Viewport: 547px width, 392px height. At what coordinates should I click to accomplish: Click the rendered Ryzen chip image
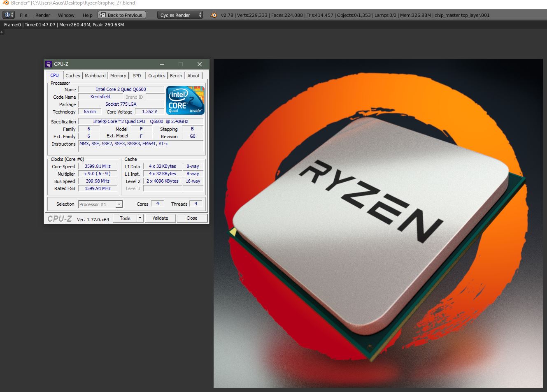click(378, 223)
